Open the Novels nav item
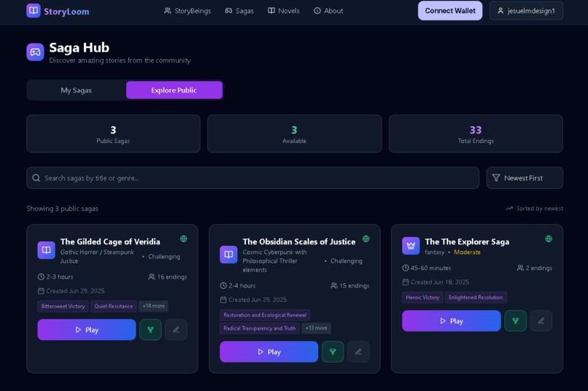Viewport: 588px width, 391px height. click(284, 11)
